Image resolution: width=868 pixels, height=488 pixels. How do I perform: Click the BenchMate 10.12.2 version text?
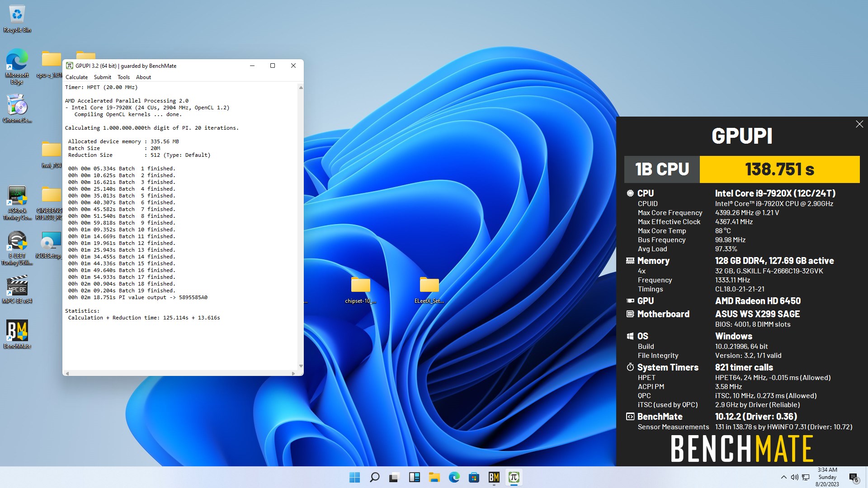[756, 417]
